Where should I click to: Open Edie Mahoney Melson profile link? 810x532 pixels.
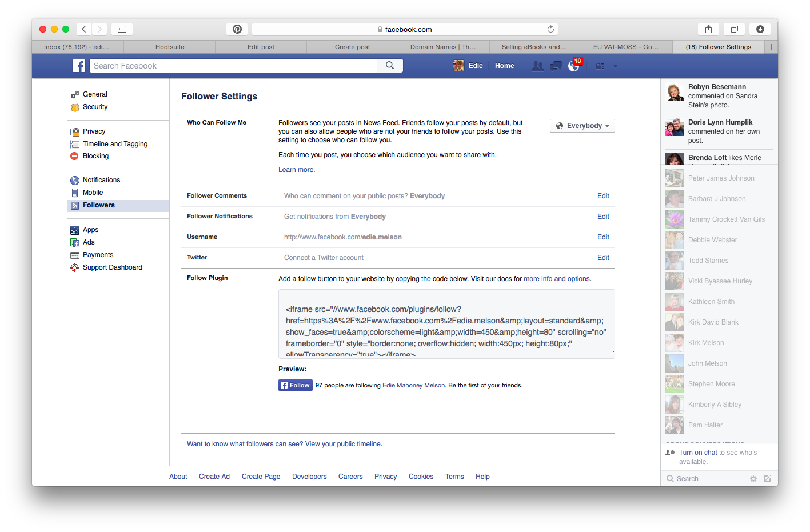coord(413,385)
